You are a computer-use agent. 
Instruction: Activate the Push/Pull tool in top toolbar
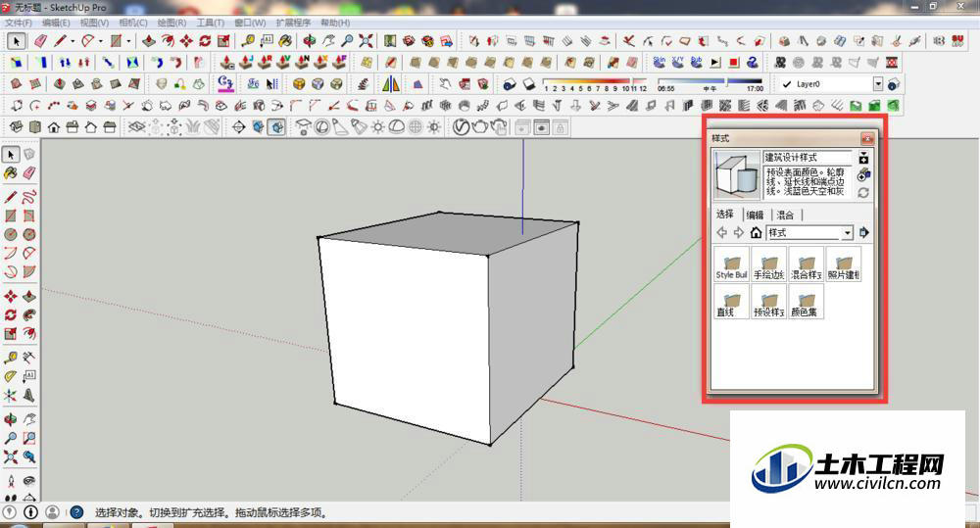[149, 41]
